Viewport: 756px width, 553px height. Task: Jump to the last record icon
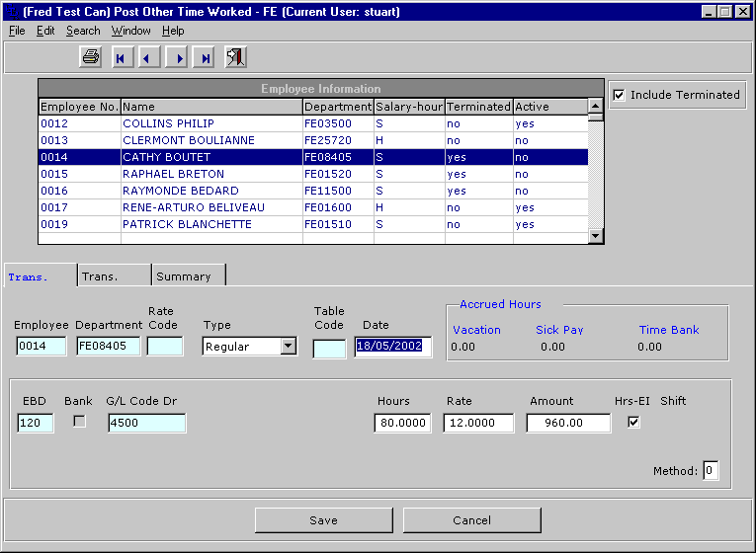[205, 58]
